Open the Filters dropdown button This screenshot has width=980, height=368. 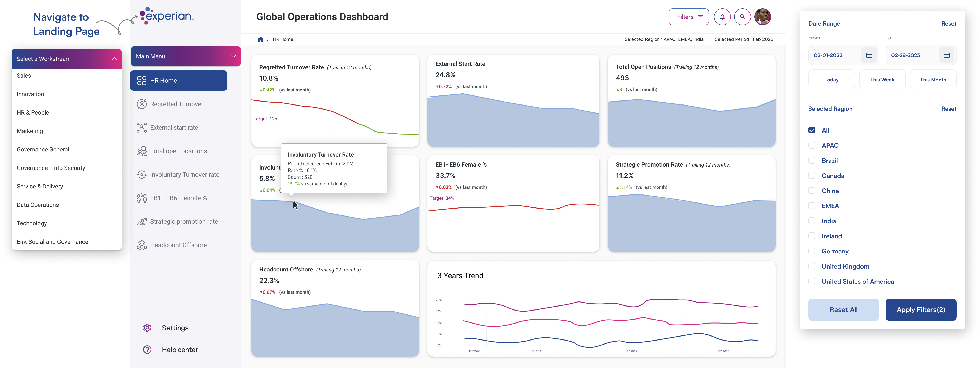(688, 17)
